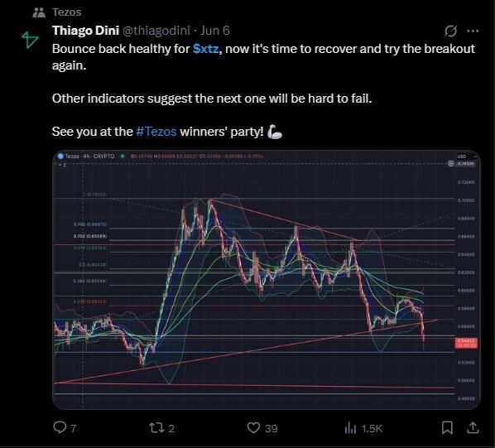This screenshot has height=448, width=495.
Task: Click the Grok explain icon
Action: (450, 31)
